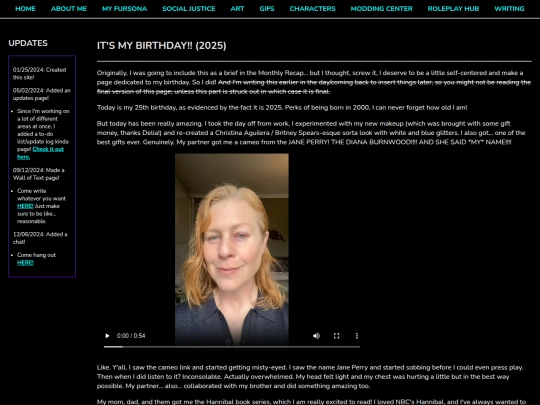Open the CHARACTERS page
This screenshot has height=405, width=540.
312,9
